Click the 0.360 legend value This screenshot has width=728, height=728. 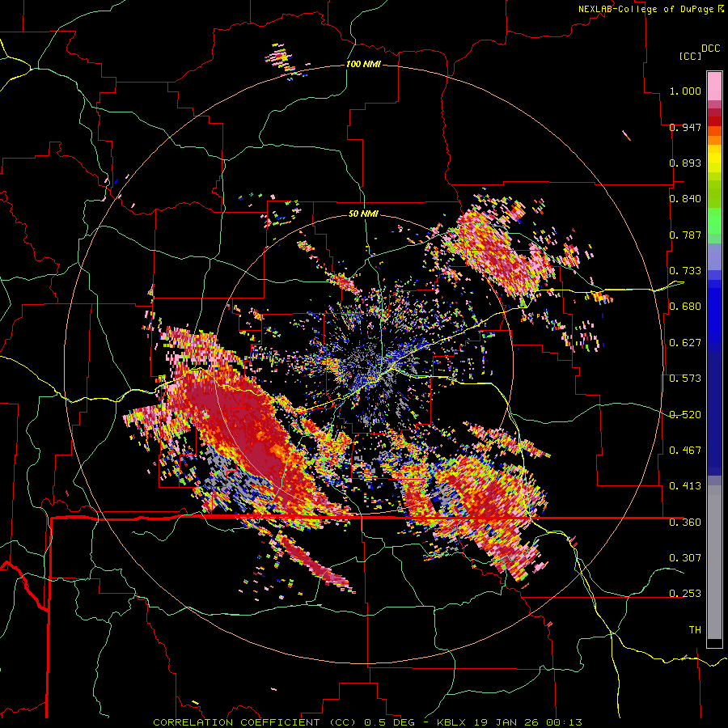point(685,523)
